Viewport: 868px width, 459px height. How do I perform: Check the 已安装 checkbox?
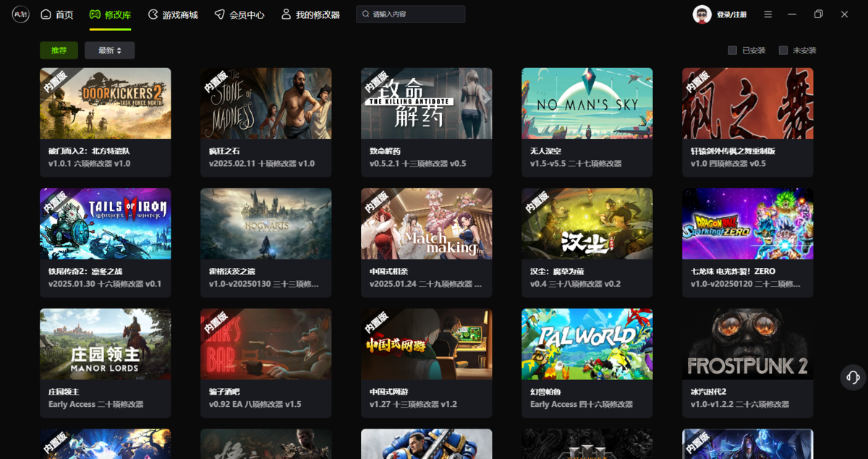pos(732,51)
